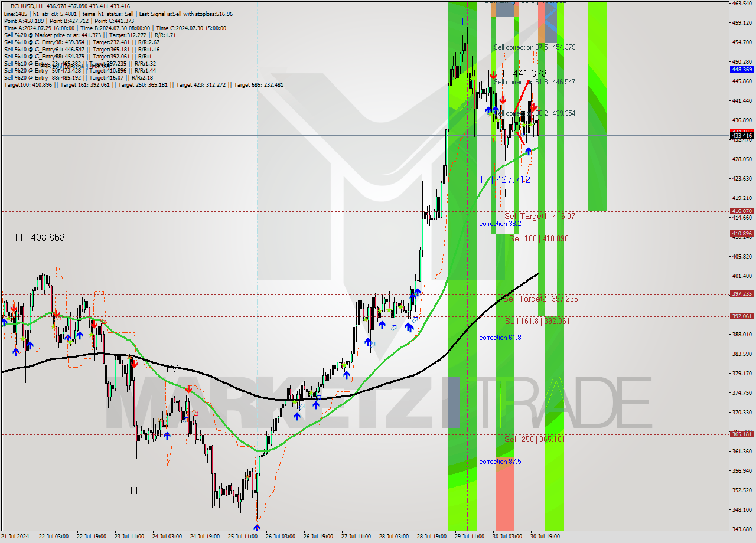Click the 'Sell correction 87.5 | 454.379' label
The height and width of the screenshot is (543, 756).
[535, 47]
